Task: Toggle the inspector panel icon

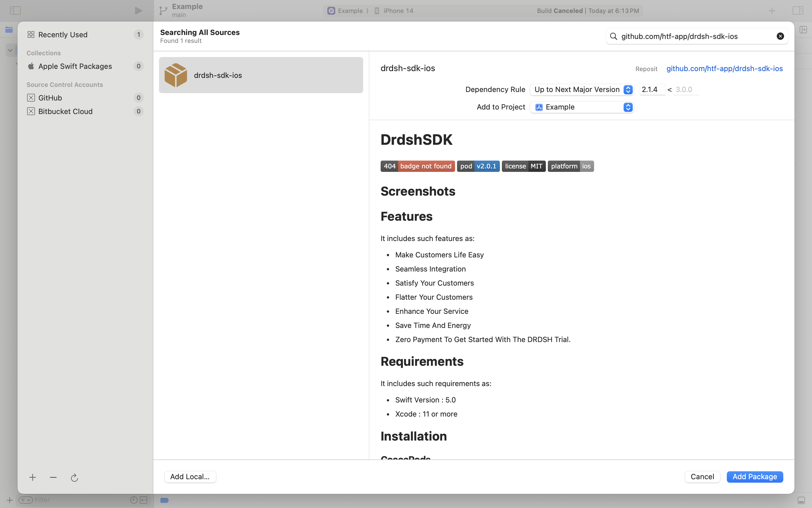Action: coord(798,10)
